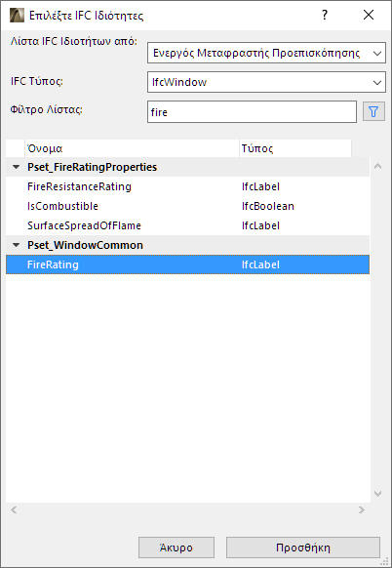Close the Επιλέξτε IFC Ιδιότητες dialog
This screenshot has width=392, height=568.
point(369,15)
